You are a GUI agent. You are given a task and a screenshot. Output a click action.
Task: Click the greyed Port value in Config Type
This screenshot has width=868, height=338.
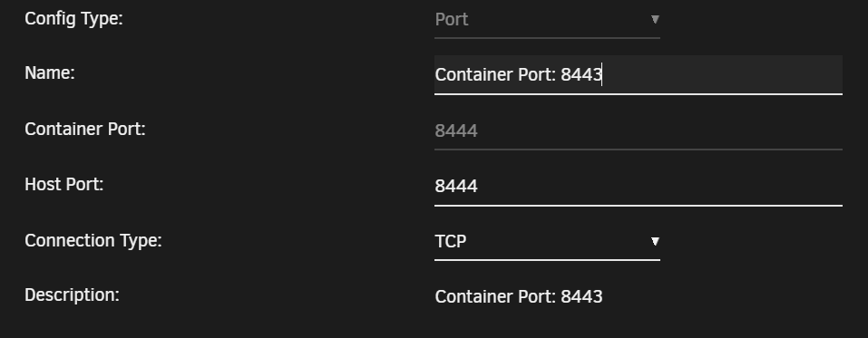(x=452, y=20)
